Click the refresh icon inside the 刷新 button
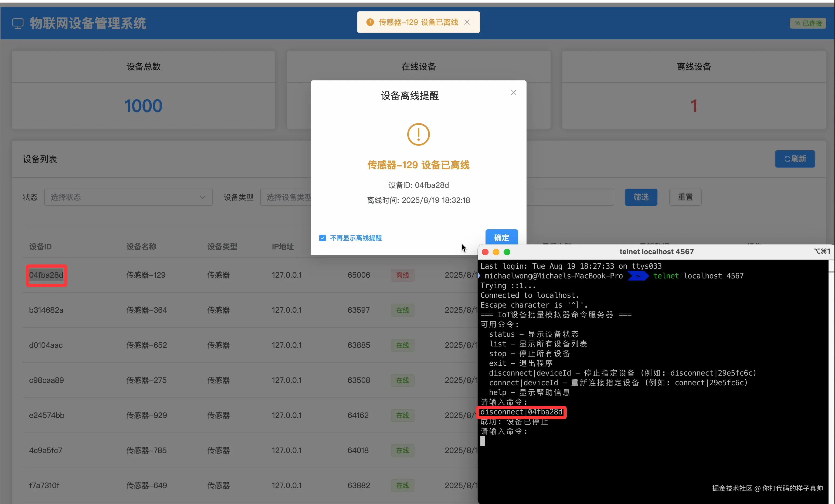835x504 pixels. (x=787, y=159)
